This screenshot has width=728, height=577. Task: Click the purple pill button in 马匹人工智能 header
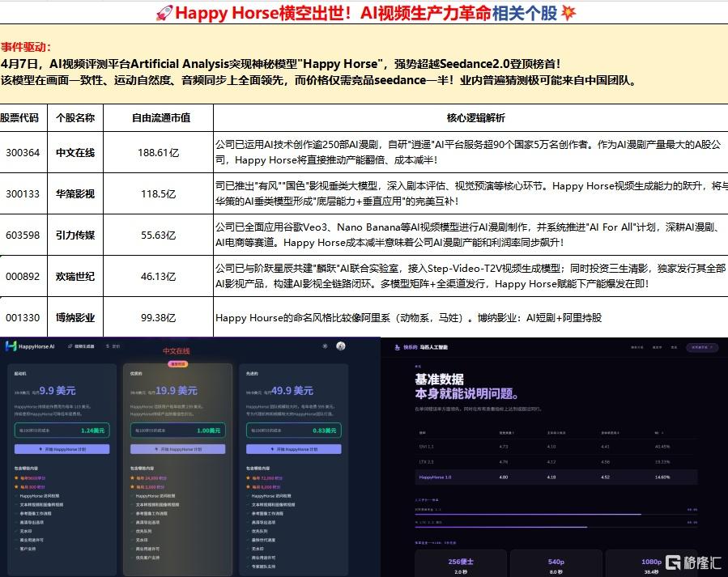[702, 347]
